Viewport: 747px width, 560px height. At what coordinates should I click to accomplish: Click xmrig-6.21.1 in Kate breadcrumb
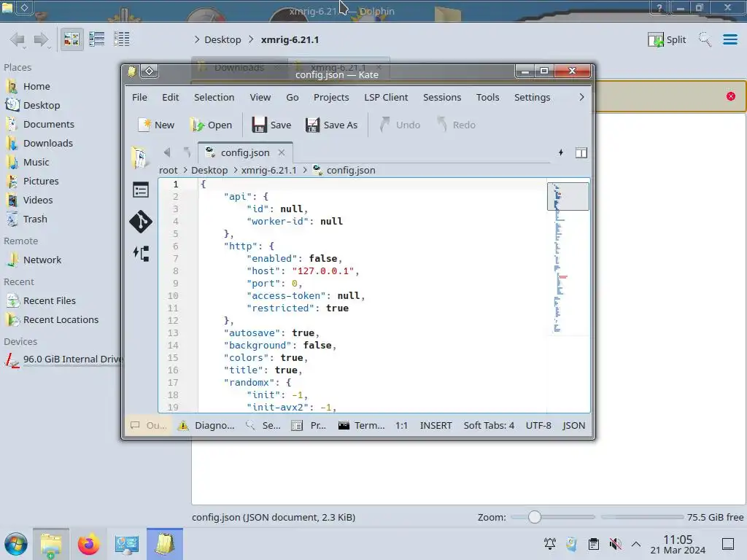[268, 170]
